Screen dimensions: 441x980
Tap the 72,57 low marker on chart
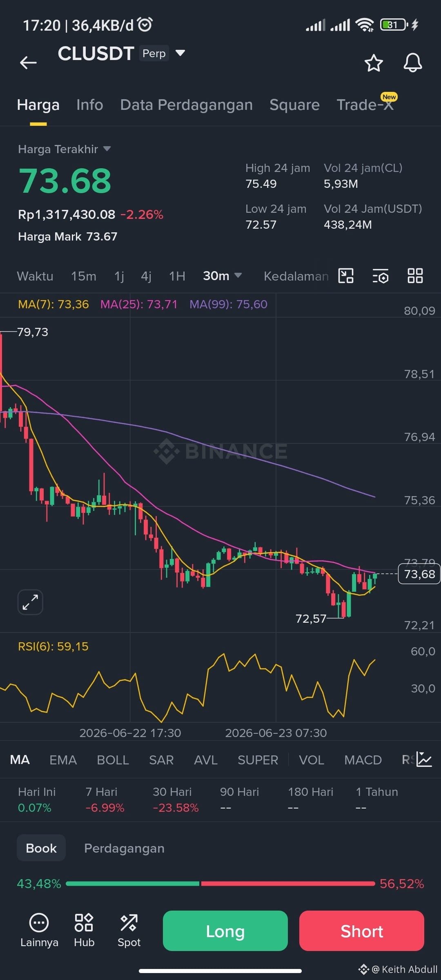point(311,619)
